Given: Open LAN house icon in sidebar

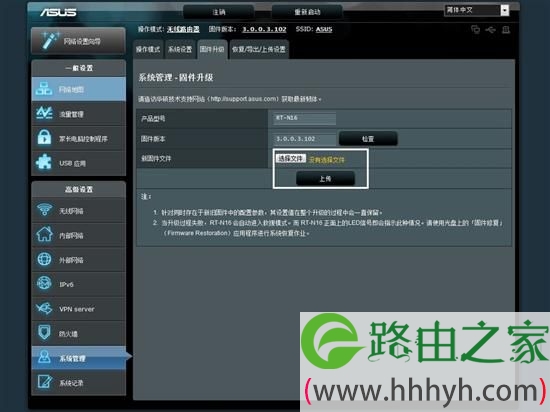Looking at the screenshot, I should click(44, 234).
